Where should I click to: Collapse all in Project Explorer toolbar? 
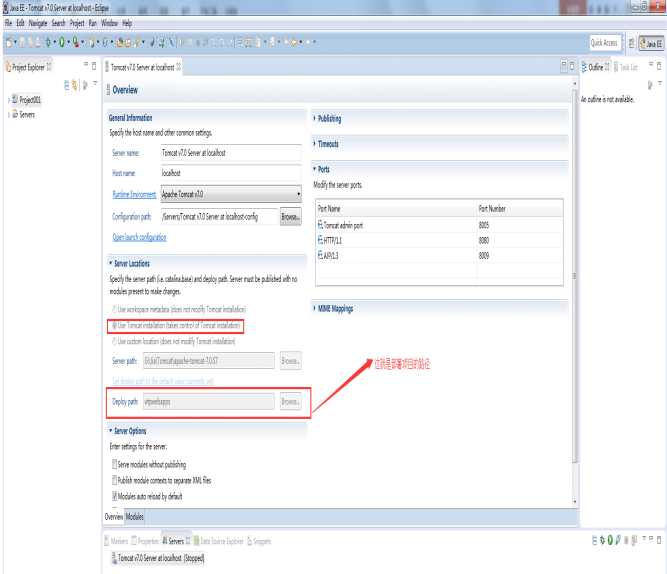click(x=66, y=85)
